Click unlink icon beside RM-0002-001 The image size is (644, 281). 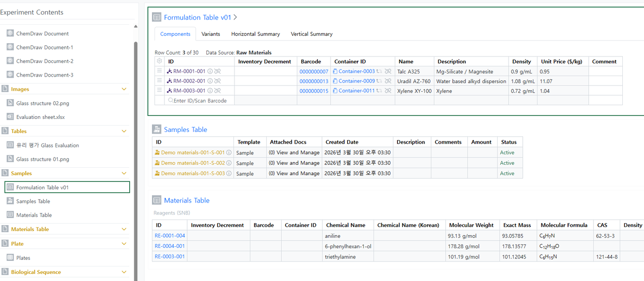point(217,81)
